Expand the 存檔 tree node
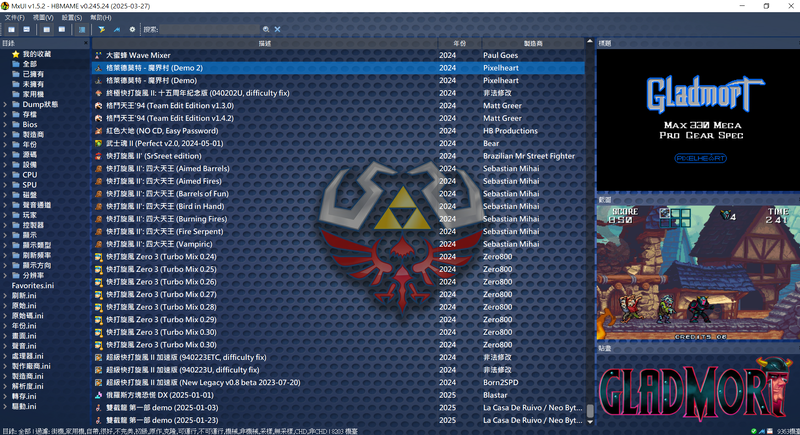 coord(5,114)
